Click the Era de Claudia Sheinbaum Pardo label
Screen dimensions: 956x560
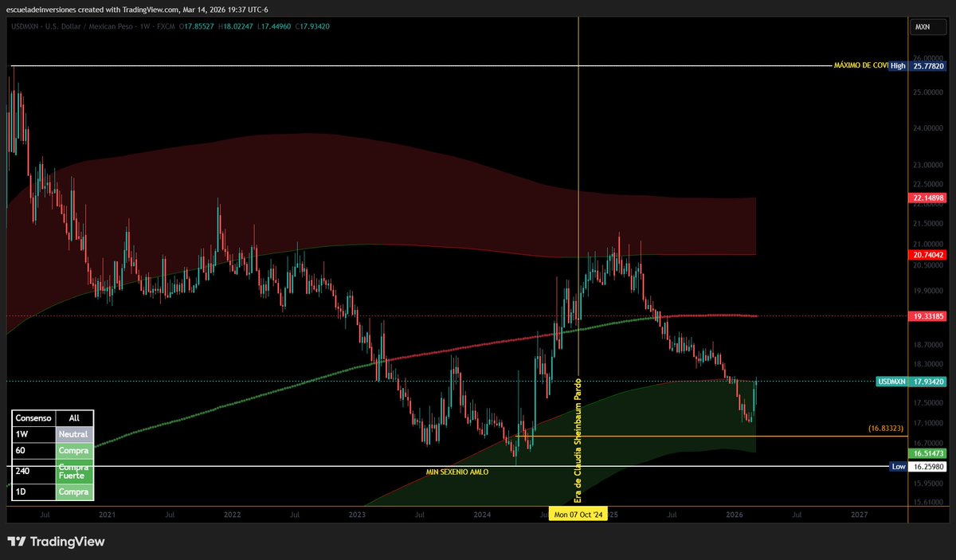[x=578, y=440]
